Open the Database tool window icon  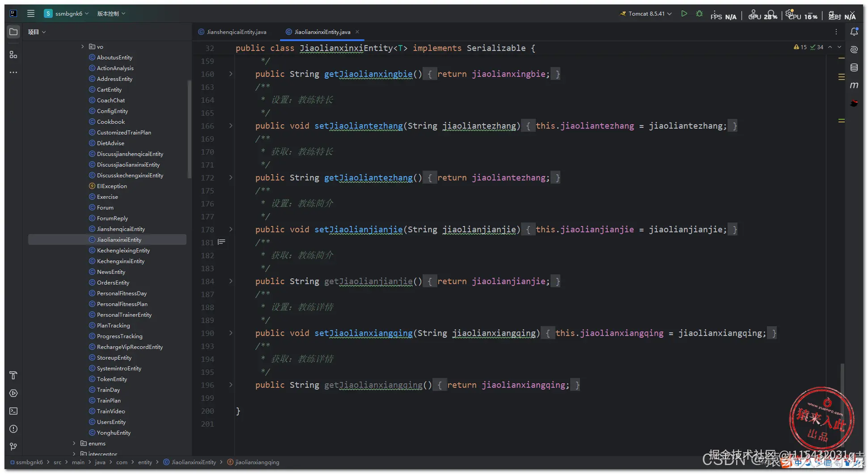coord(854,67)
